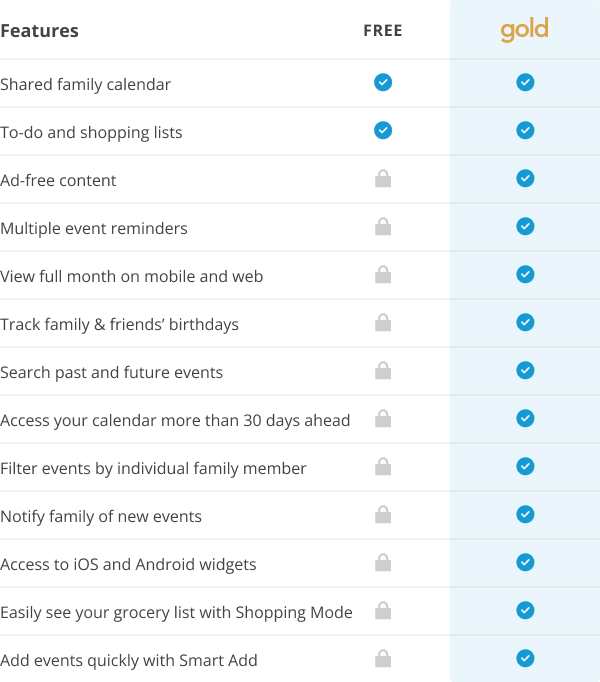The width and height of the screenshot is (600, 682).
Task: Click Free checkmark for Shared family calendar
Action: point(383,82)
